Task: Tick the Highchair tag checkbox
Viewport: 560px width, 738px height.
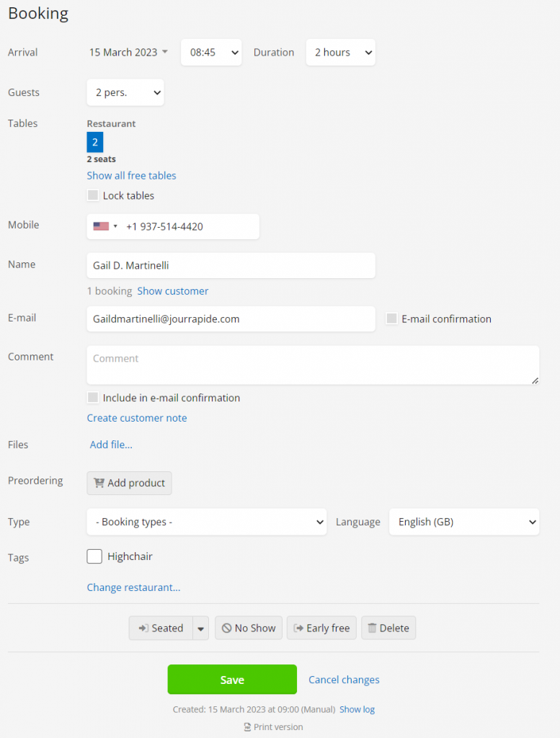Action: (x=94, y=556)
